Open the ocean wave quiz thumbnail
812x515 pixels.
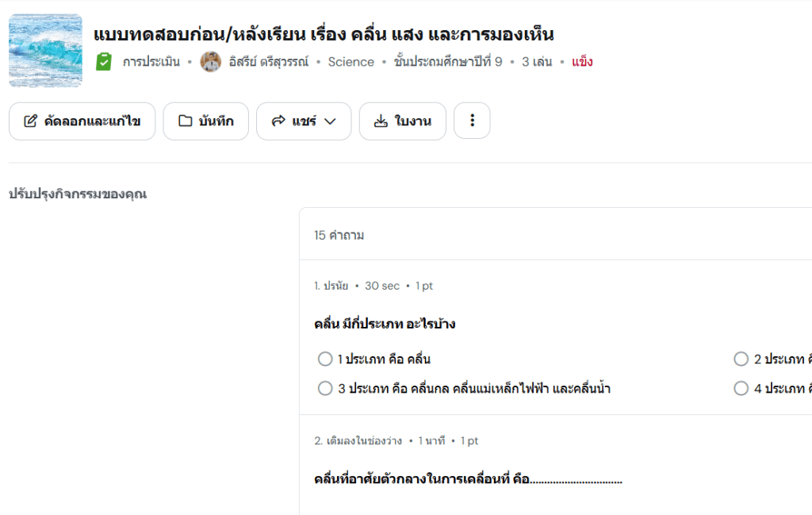point(45,50)
